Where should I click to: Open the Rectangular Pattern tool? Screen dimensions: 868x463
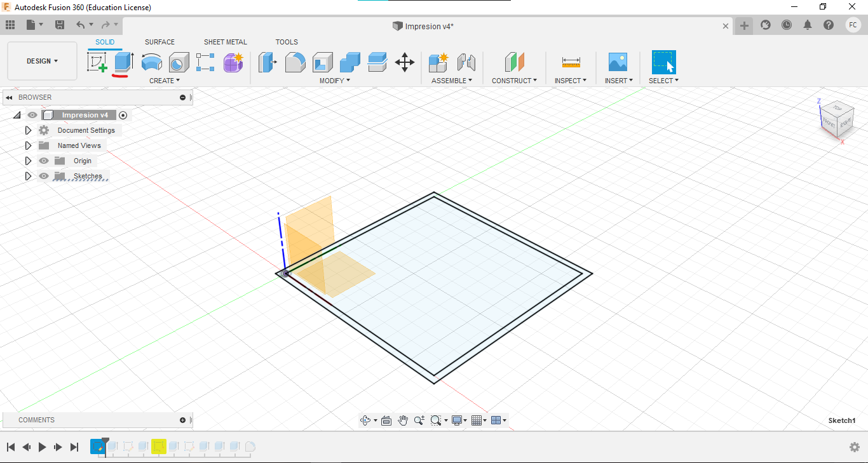pyautogui.click(x=205, y=62)
